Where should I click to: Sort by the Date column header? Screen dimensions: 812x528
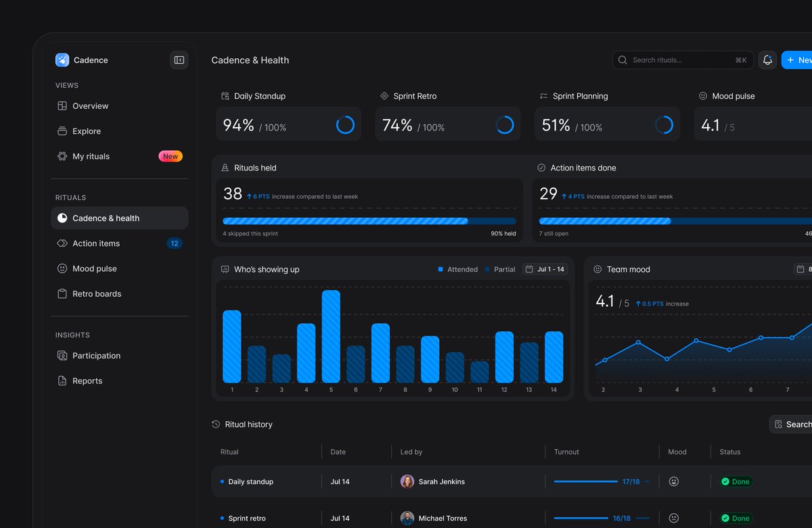coord(338,452)
